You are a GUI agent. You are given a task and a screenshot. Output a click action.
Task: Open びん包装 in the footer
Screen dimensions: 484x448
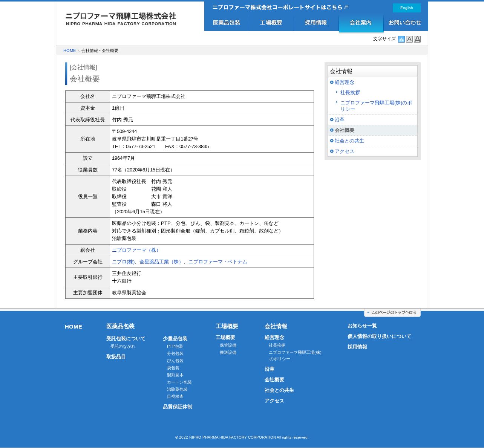click(175, 361)
